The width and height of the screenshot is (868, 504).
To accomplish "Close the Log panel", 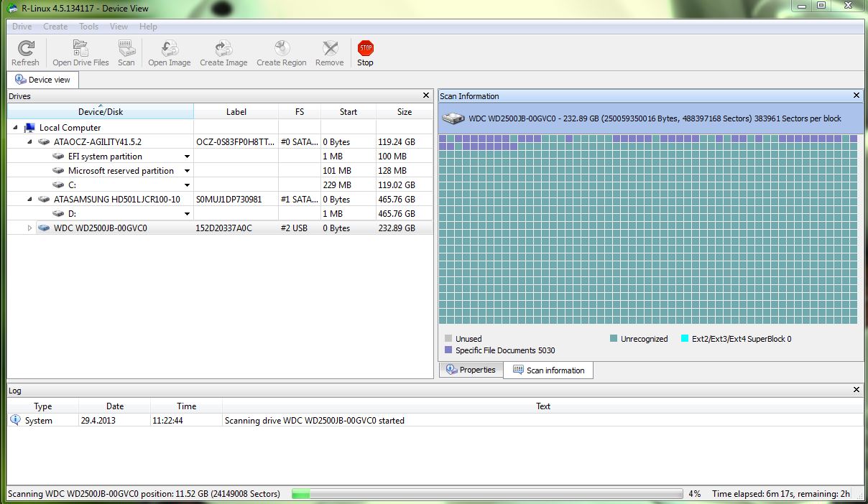I will [857, 390].
